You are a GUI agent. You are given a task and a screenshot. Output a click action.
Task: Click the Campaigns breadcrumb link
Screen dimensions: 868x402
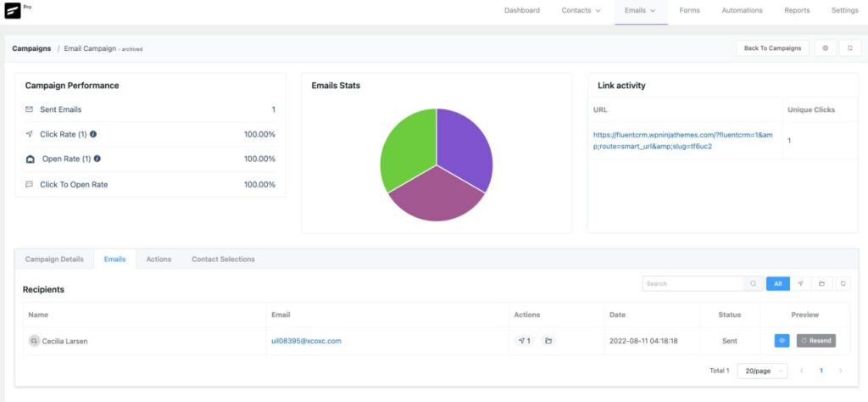31,48
